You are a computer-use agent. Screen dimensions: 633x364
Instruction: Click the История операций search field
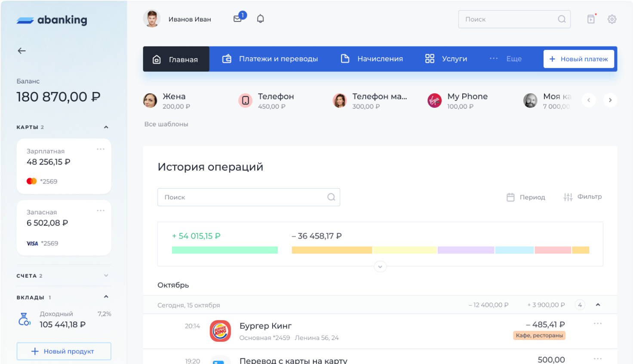[x=243, y=197]
